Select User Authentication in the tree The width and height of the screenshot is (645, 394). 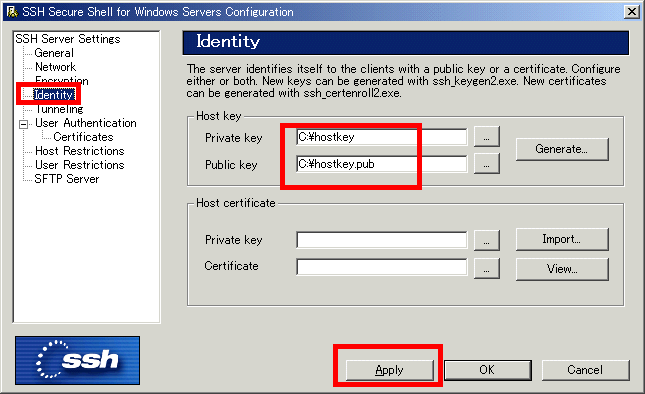point(86,123)
